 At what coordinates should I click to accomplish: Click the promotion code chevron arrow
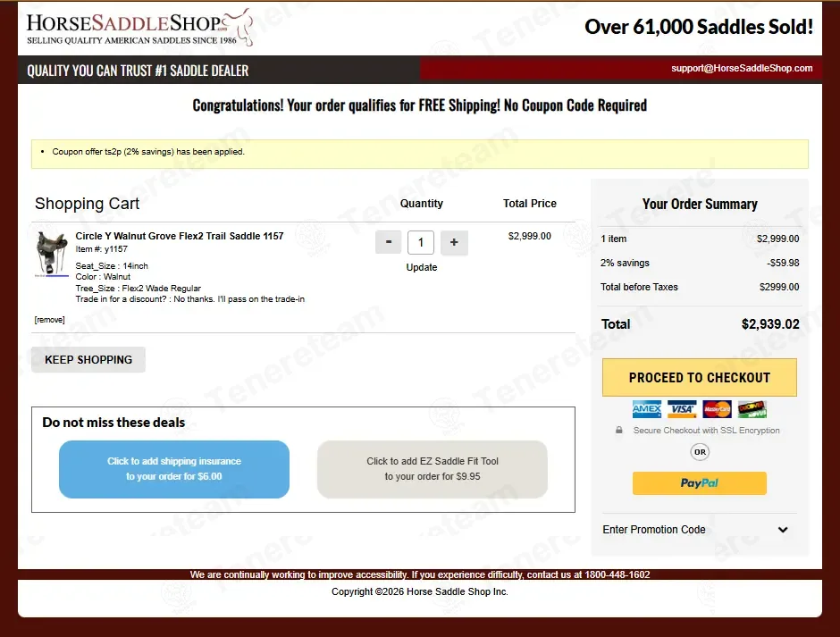click(x=783, y=530)
